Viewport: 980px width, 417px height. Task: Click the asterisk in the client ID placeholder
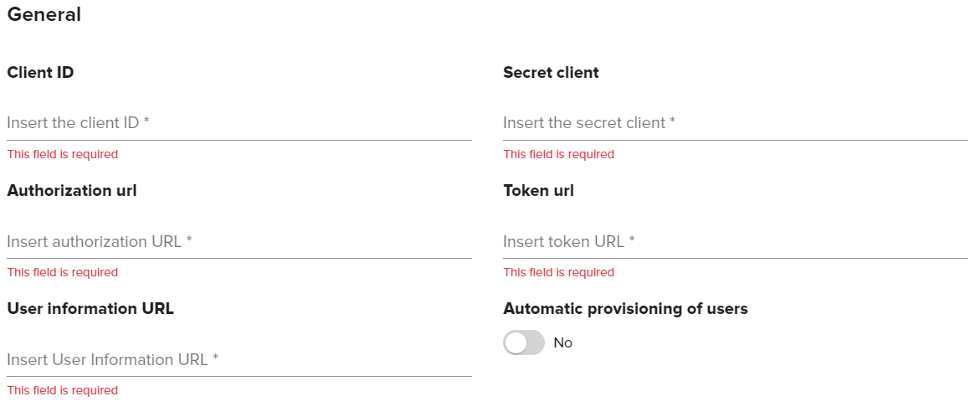pyautogui.click(x=146, y=122)
